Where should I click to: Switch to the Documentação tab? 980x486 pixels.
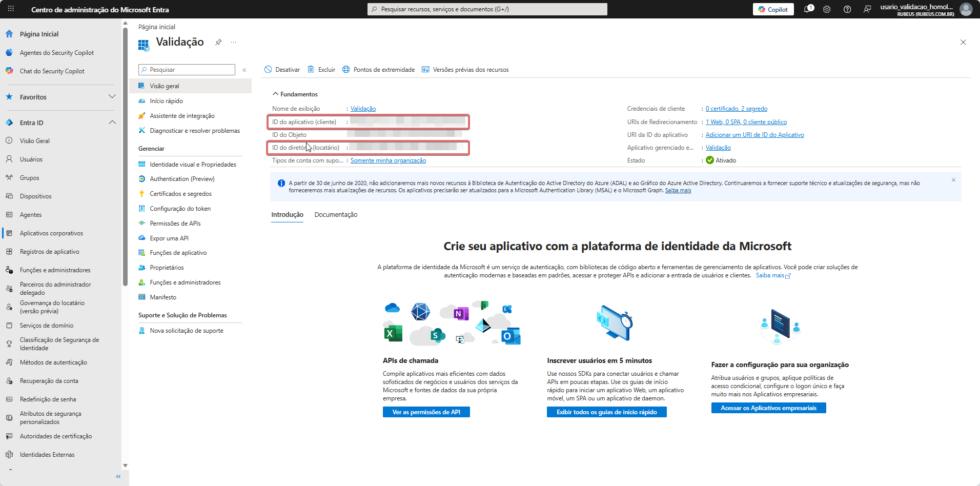(x=336, y=215)
